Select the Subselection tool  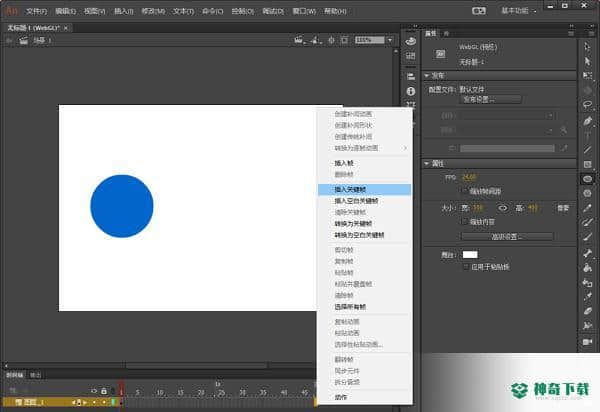[587, 61]
